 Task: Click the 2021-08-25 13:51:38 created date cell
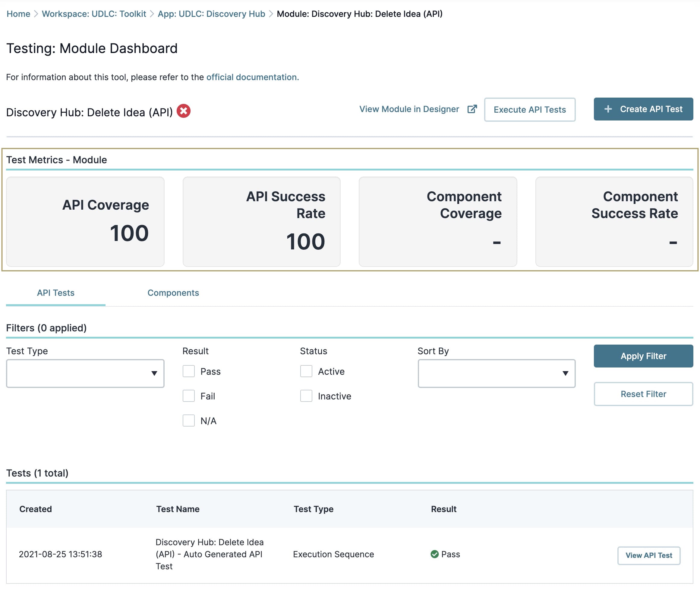tap(60, 554)
